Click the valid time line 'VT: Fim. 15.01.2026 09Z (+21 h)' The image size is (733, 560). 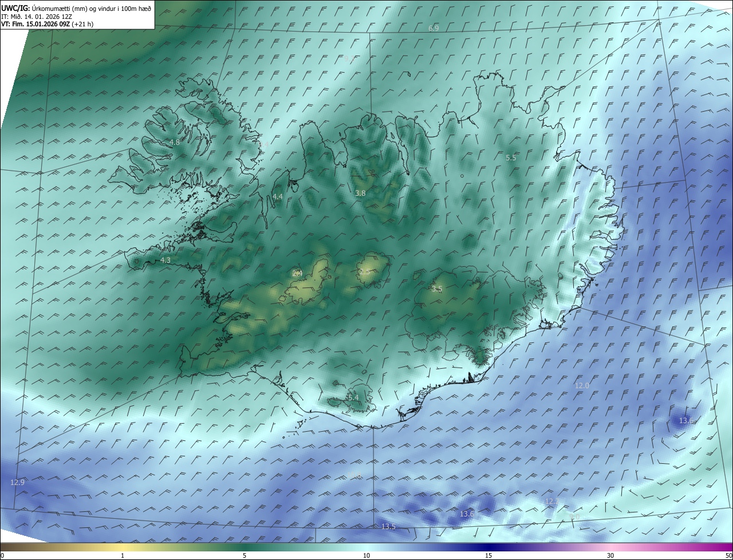tap(47, 24)
